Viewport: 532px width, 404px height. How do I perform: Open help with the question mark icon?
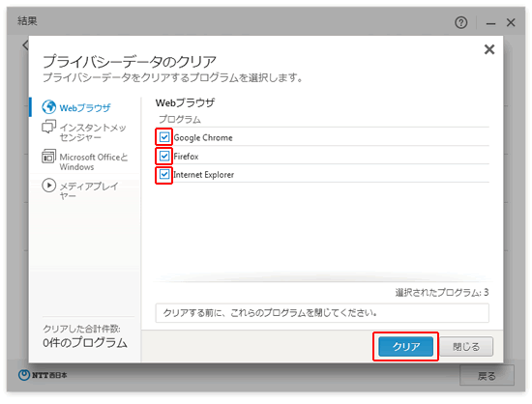(x=460, y=22)
